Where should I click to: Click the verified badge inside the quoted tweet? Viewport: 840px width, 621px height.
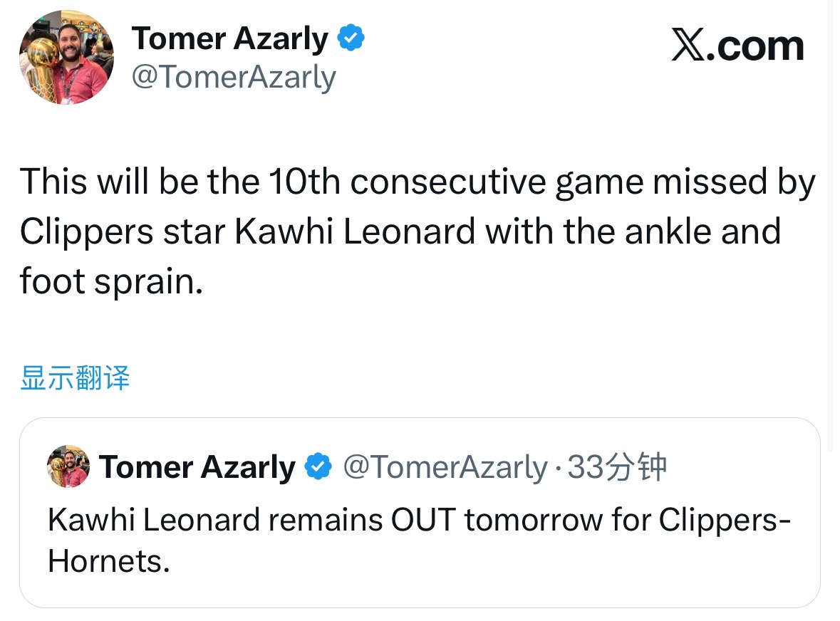point(318,467)
